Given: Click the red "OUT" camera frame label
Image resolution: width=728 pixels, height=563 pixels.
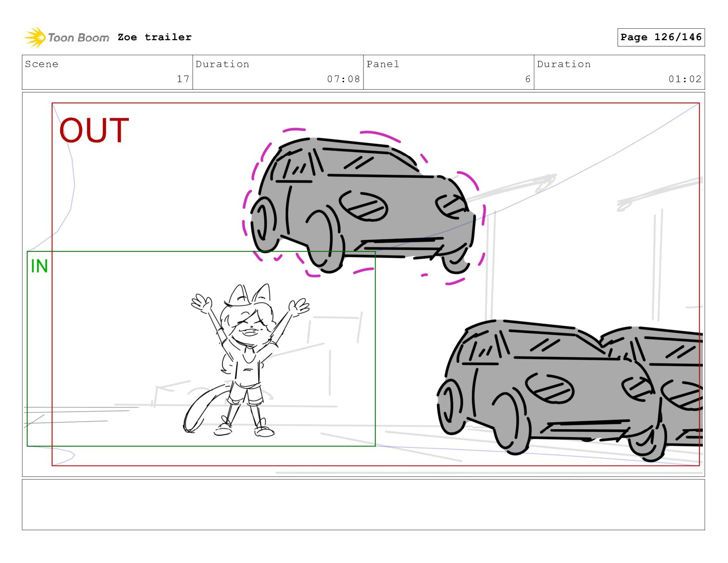Looking at the screenshot, I should click(94, 130).
